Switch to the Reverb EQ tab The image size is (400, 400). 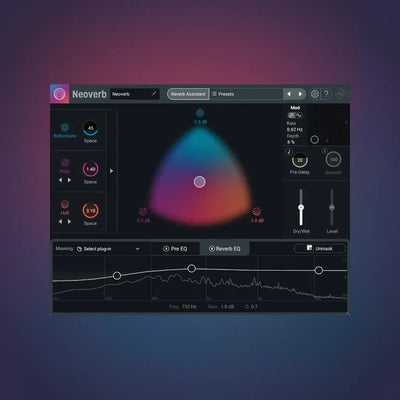(x=224, y=249)
